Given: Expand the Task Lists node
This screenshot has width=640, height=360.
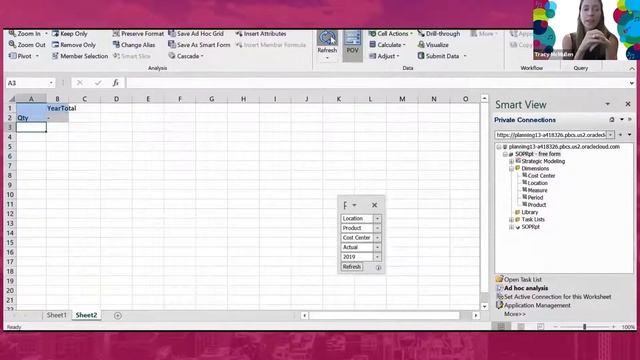Looking at the screenshot, I should pyautogui.click(x=511, y=220).
